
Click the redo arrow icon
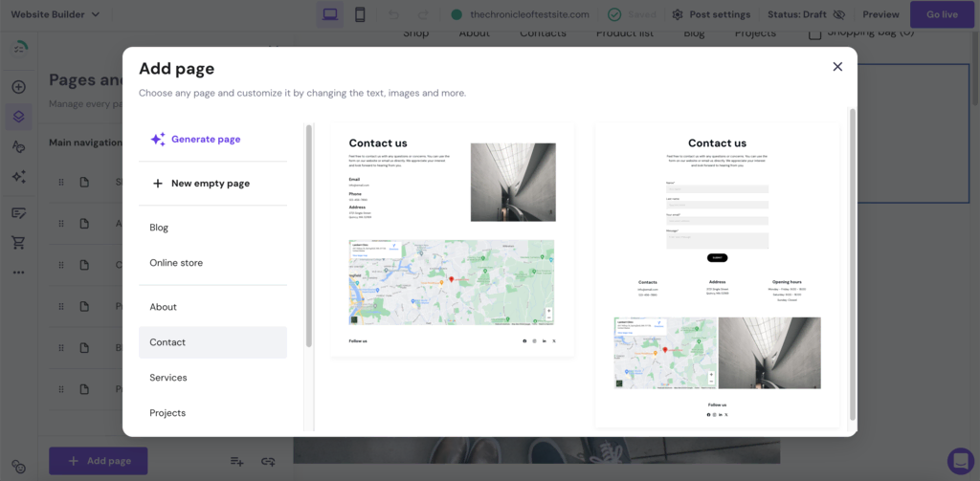coord(423,14)
